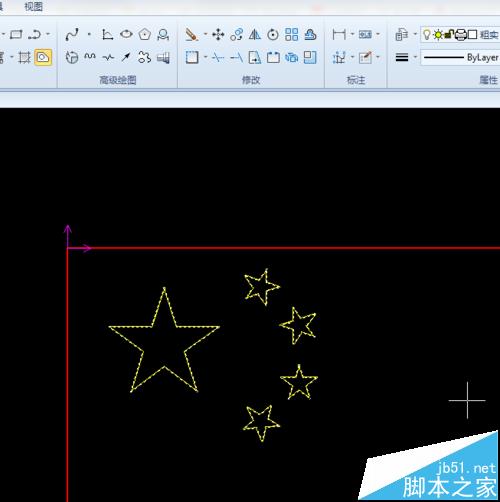This screenshot has width=500, height=502.
Task: Select the Scale tool icon
Action: (310, 57)
